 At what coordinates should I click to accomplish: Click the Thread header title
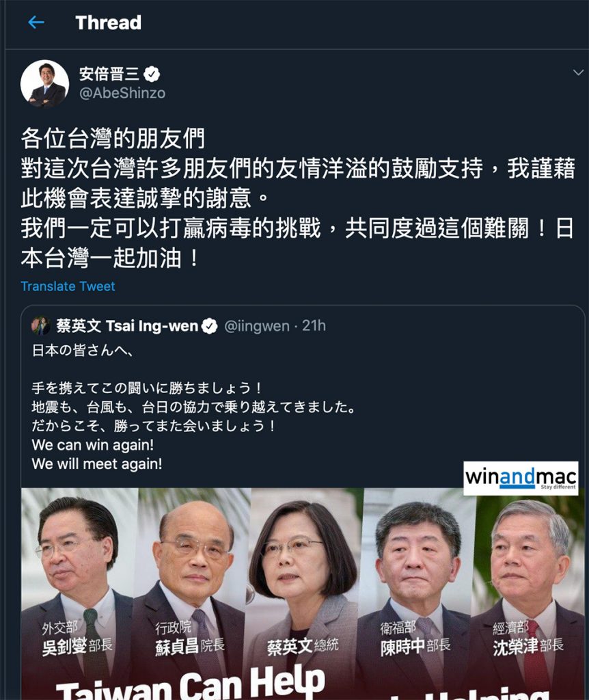click(109, 23)
